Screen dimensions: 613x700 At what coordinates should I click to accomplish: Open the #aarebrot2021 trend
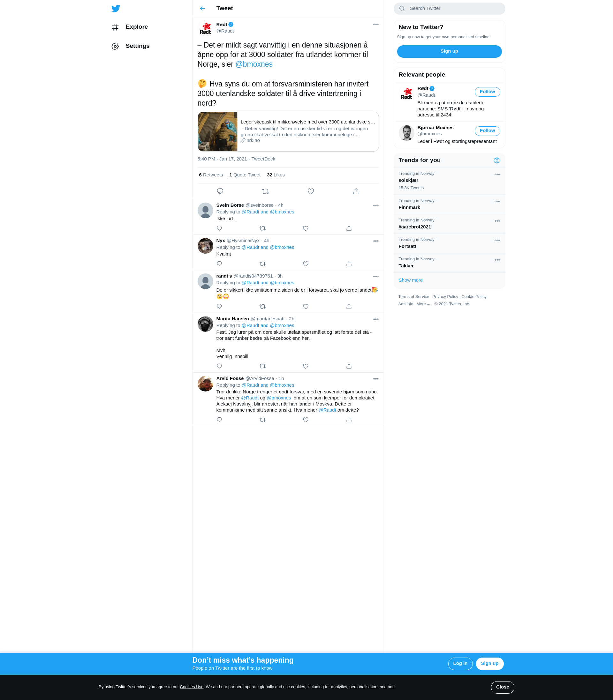tap(449, 224)
